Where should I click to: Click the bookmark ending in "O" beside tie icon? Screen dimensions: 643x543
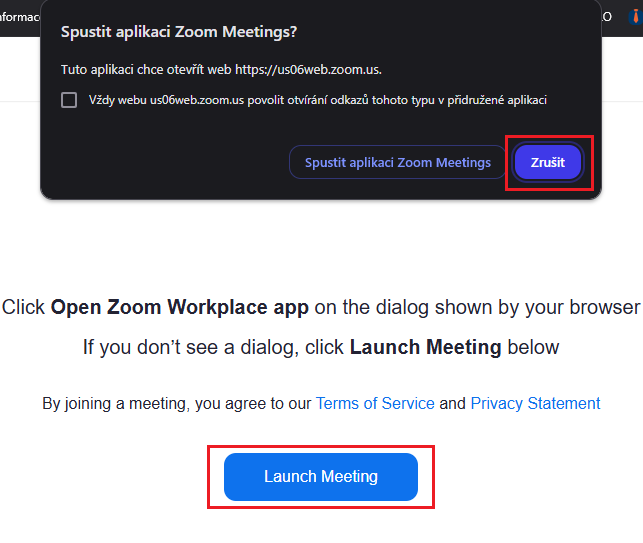tap(606, 16)
